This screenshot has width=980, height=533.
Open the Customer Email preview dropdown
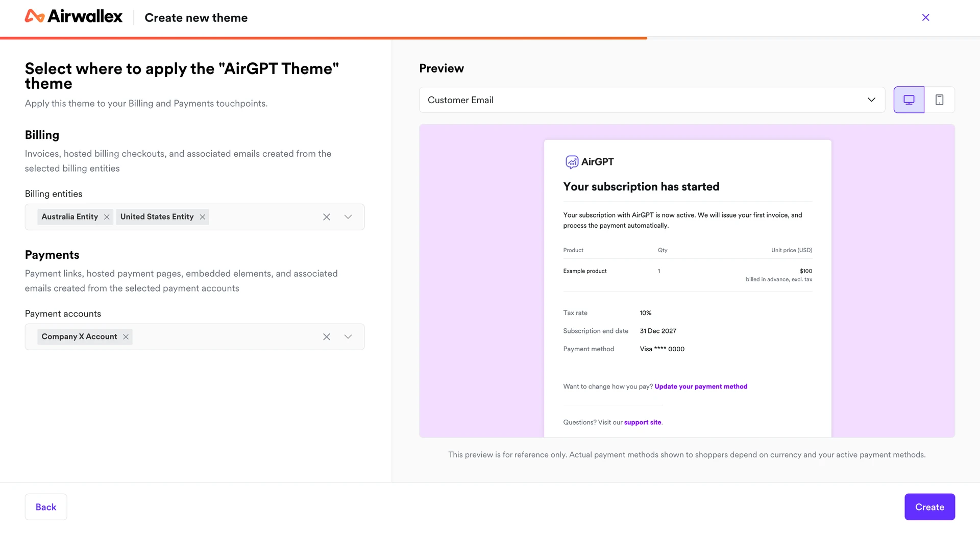coord(652,100)
